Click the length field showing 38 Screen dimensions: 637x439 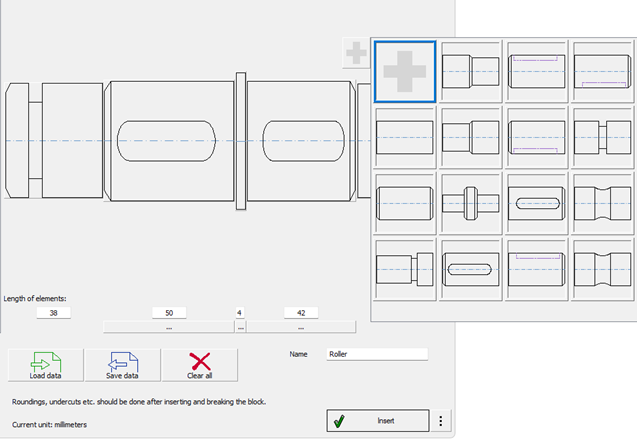pos(53,313)
